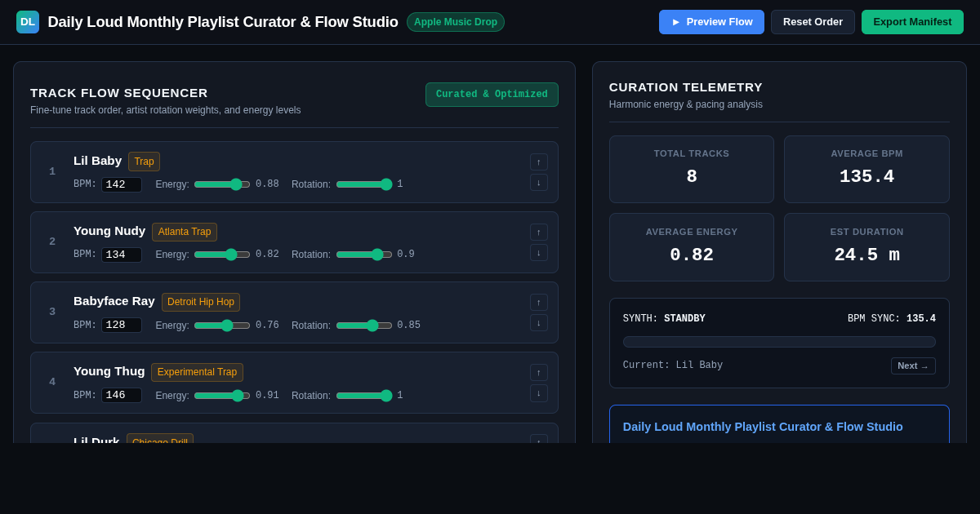
Task: Click the Reset Order button
Action: (813, 22)
